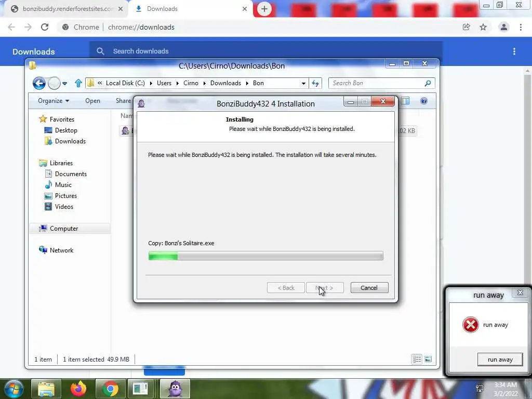The height and width of the screenshot is (399, 532).
Task: Open Explorer recent locations dropdown
Action: 64,83
